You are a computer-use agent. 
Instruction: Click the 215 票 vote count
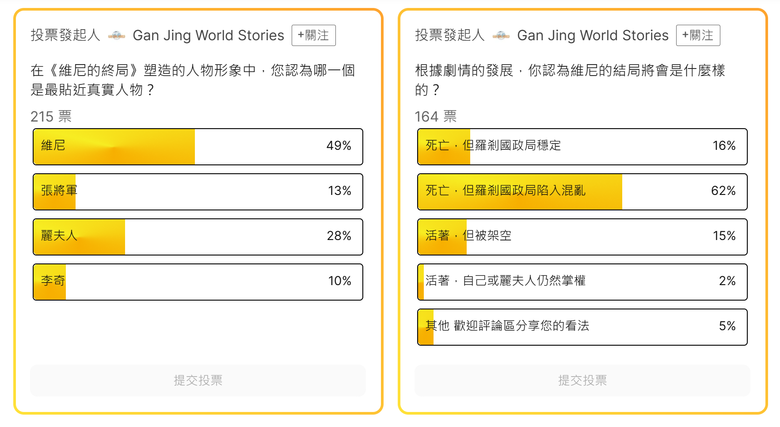pos(51,116)
